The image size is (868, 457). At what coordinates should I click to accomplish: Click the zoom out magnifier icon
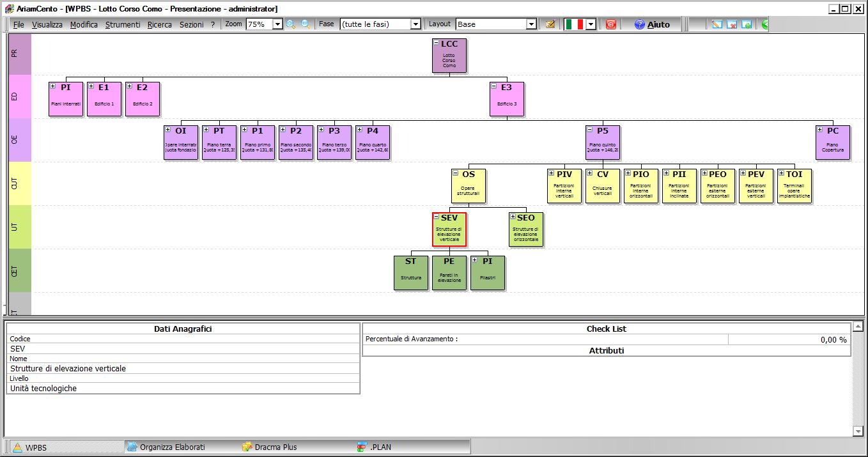(306, 24)
